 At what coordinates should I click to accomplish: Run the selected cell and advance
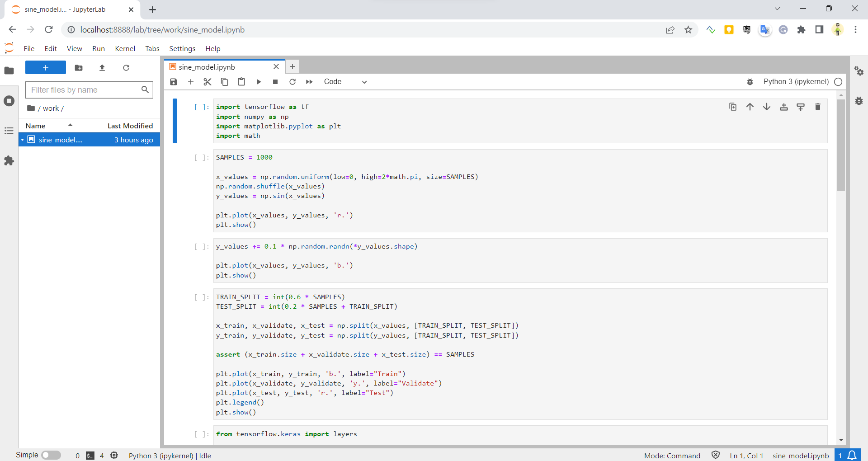coord(259,82)
